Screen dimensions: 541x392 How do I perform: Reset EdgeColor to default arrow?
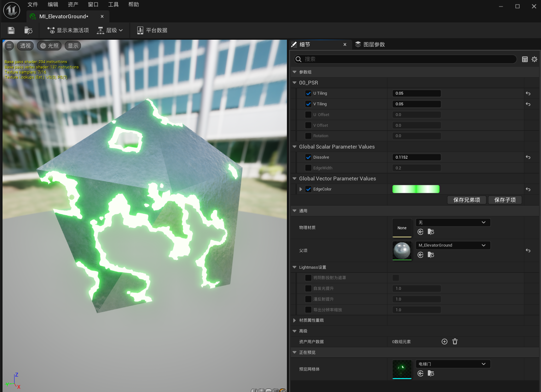coord(528,189)
